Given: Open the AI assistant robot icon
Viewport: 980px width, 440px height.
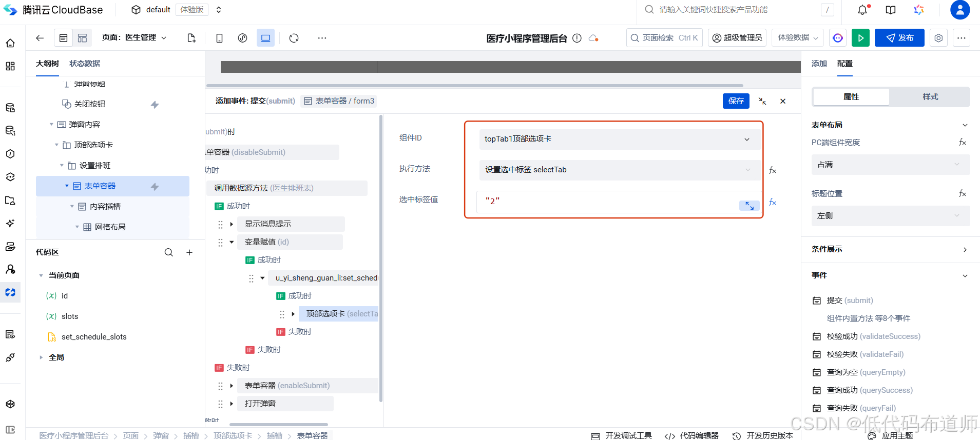Looking at the screenshot, I should 838,38.
